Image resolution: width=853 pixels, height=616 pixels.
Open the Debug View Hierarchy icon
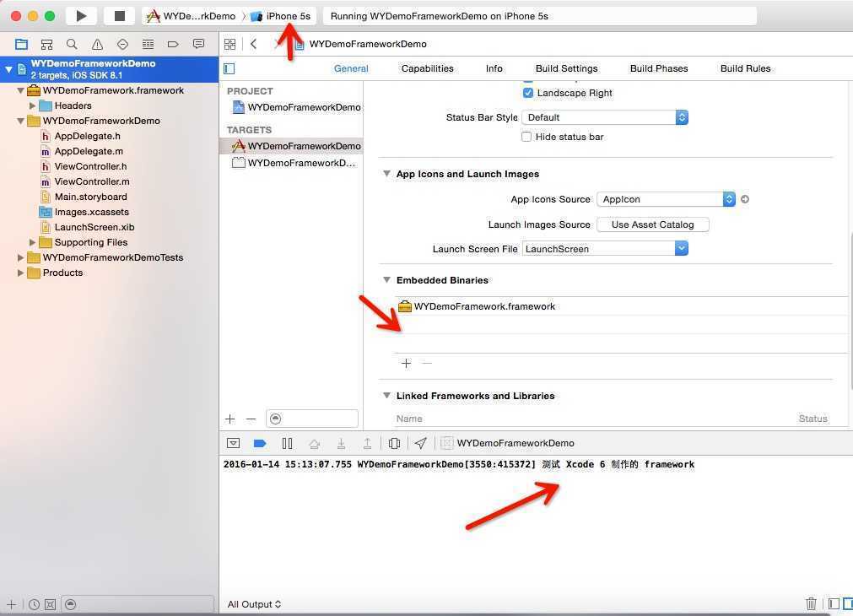click(394, 443)
